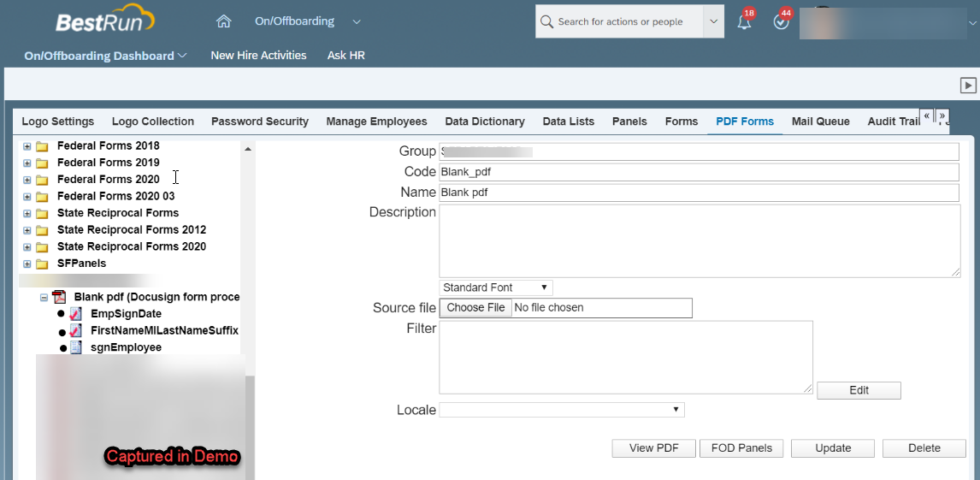Click the Choose File button

pos(475,307)
